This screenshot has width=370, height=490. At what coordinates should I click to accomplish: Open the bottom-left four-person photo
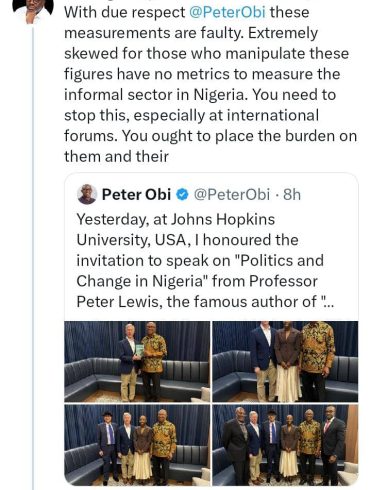[x=137, y=445]
